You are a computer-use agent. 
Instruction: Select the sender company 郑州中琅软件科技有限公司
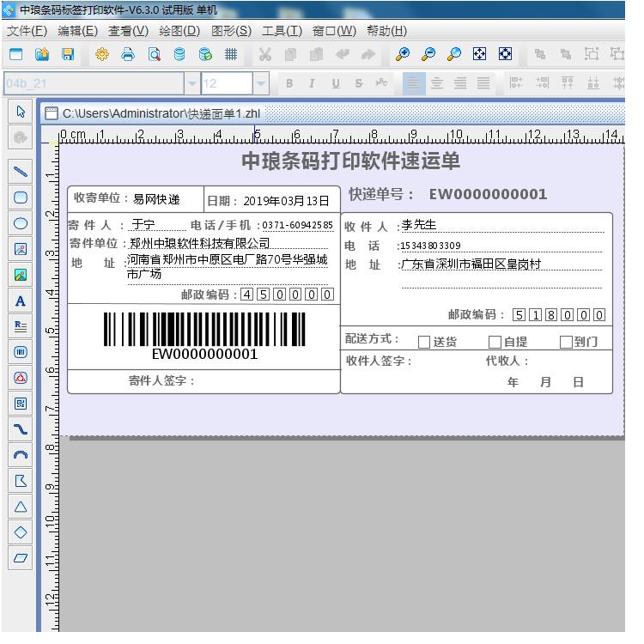coord(199,243)
